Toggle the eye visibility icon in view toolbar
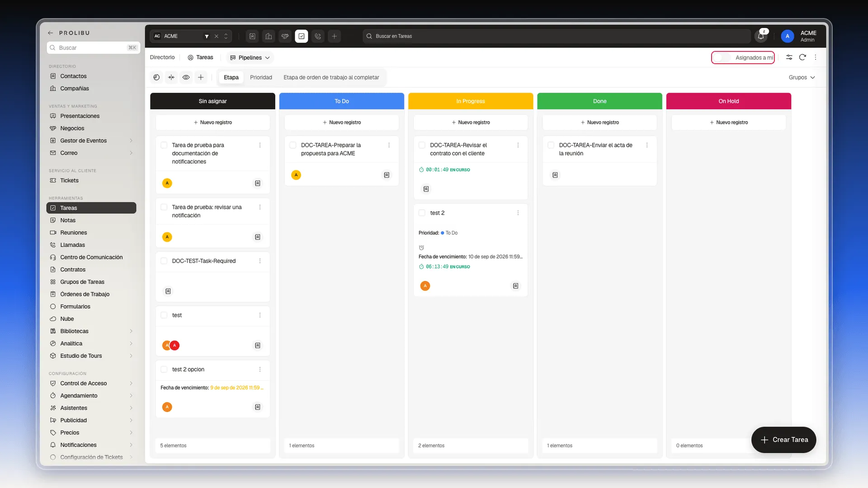The height and width of the screenshot is (488, 868). (186, 77)
